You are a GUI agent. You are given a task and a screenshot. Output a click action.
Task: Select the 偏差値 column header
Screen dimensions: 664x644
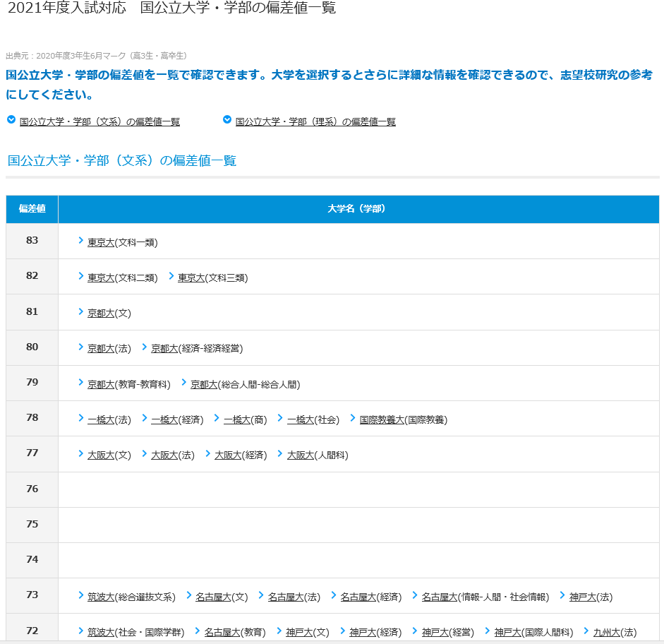coord(32,209)
